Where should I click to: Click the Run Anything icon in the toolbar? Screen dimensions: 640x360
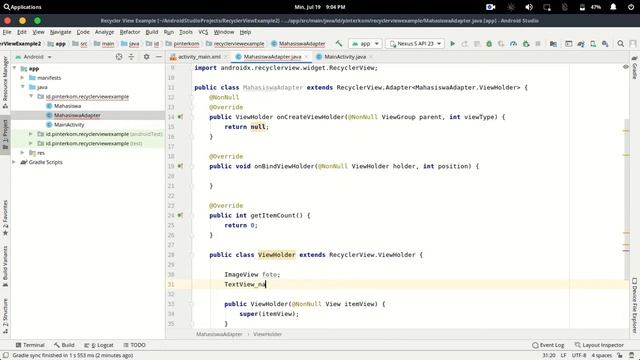[x=569, y=44]
